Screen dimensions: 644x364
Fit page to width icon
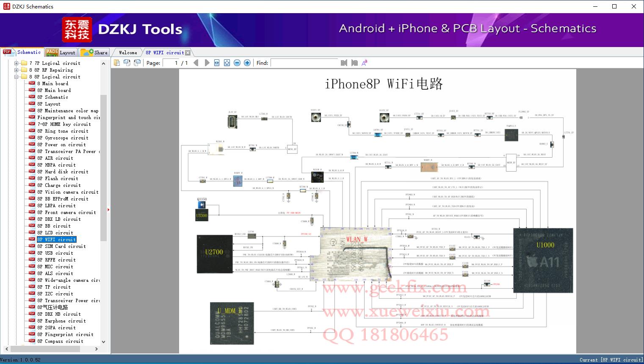coord(217,63)
